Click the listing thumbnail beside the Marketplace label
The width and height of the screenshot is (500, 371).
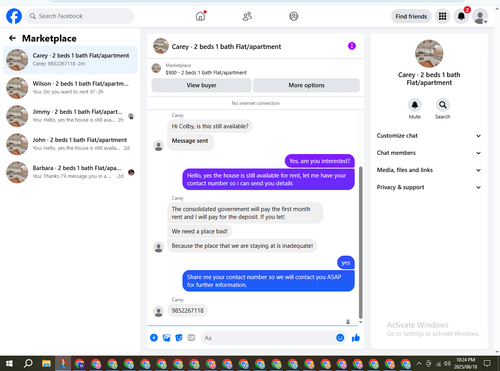click(x=156, y=68)
